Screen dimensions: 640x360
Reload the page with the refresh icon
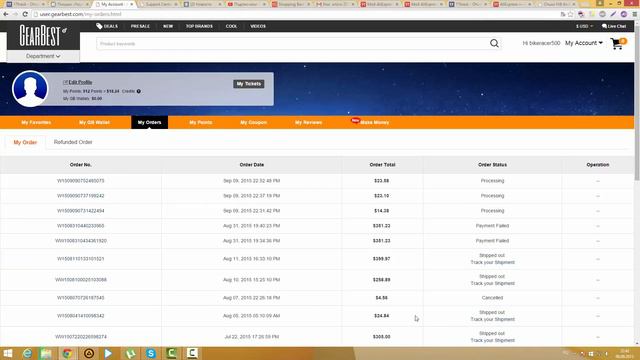pyautogui.click(x=25, y=14)
